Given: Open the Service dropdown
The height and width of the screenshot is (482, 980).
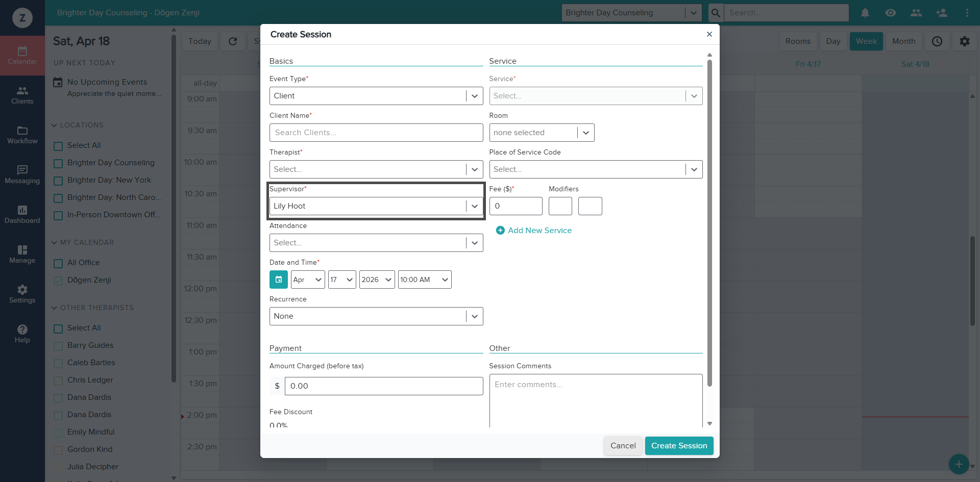Looking at the screenshot, I should (x=596, y=96).
